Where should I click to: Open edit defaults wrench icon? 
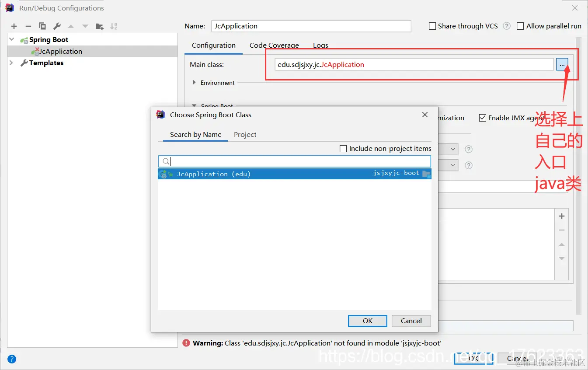click(x=57, y=26)
